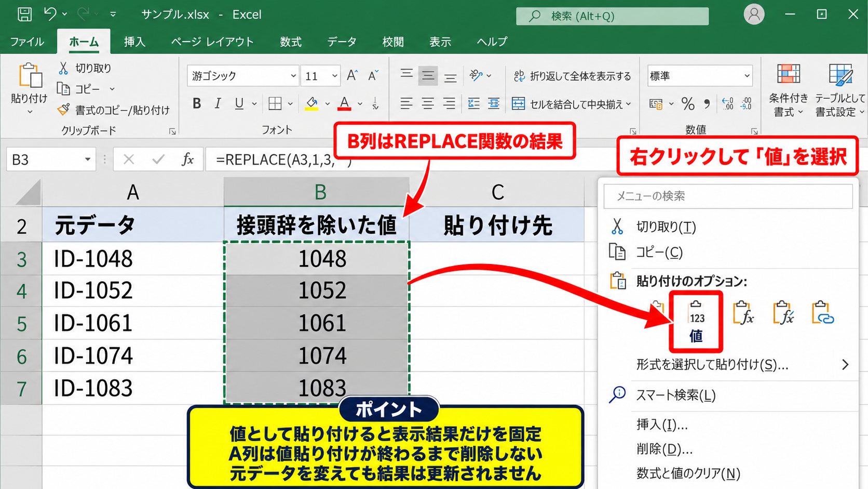The image size is (868, 489).
Task: Click the decrease decimal icon
Action: pyautogui.click(x=747, y=104)
